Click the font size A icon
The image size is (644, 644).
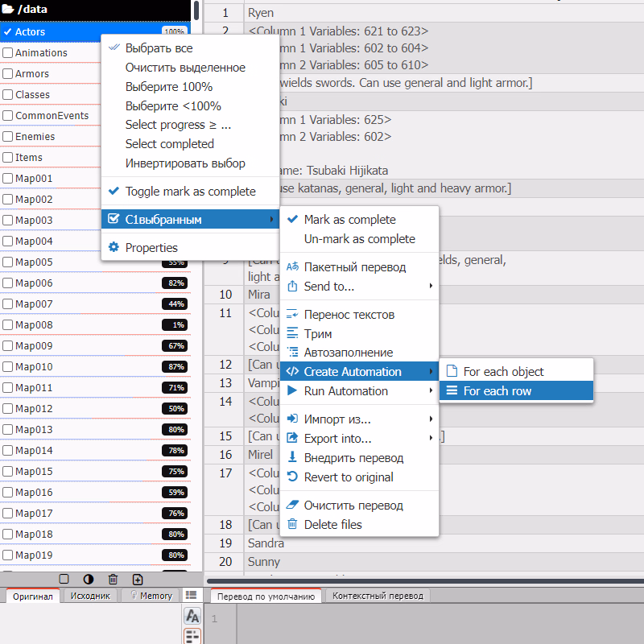[x=192, y=616]
